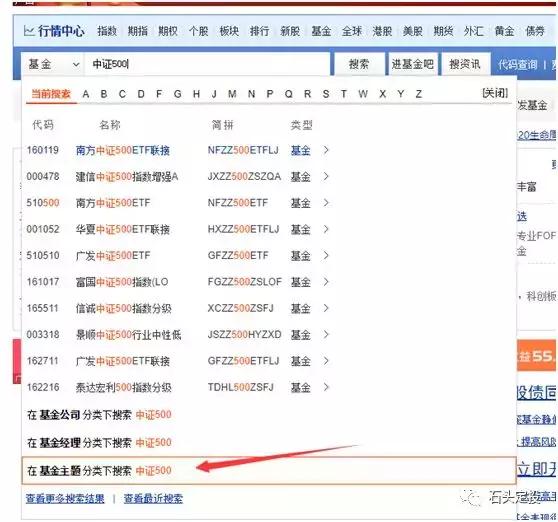Select the 期权 menu item
The height and width of the screenshot is (522, 558).
pos(168,31)
